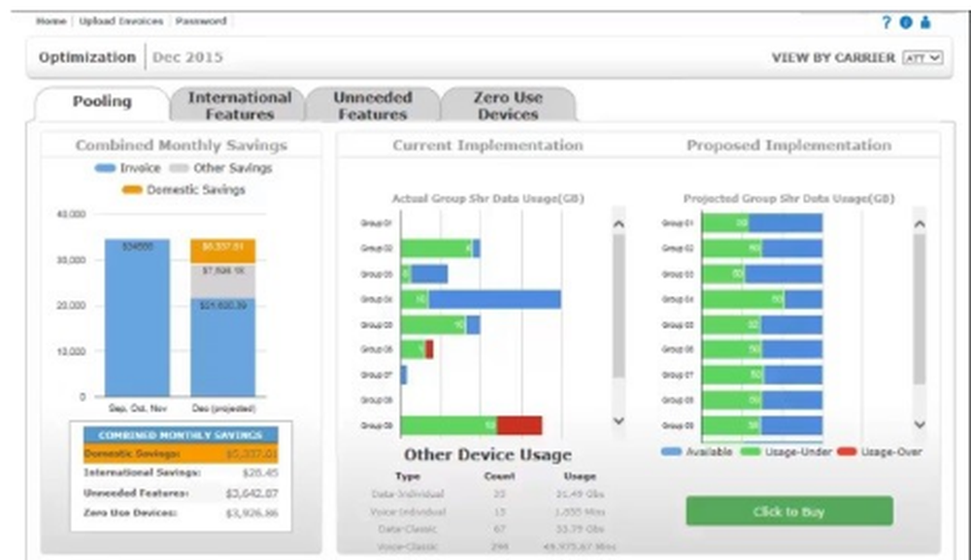Toggle the Usage-Under legend swatch
Screen dimensions: 971x560
750,451
